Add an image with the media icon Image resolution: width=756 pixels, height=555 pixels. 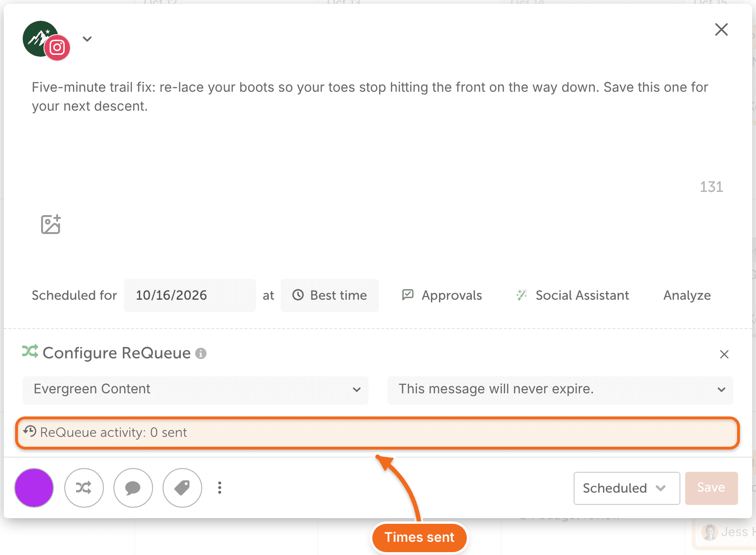pos(51,225)
